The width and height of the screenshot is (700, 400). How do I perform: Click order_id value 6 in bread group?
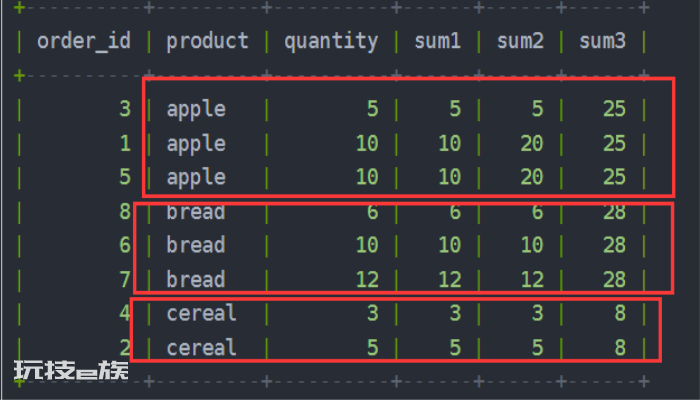125,245
